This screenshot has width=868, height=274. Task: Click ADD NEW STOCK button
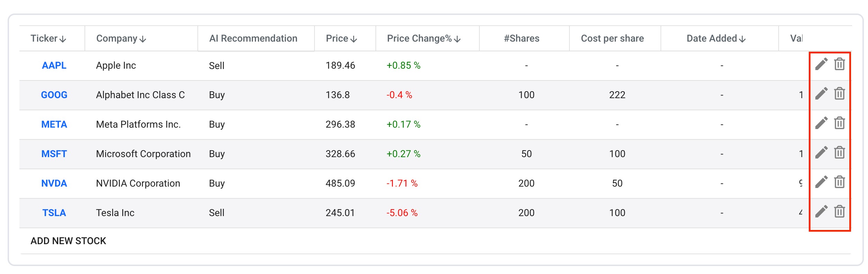click(68, 241)
